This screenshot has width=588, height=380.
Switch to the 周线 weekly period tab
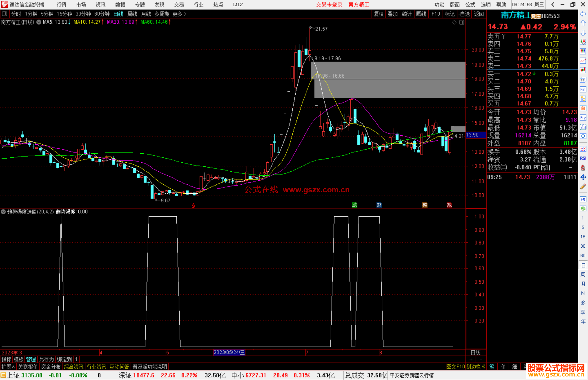[x=132, y=14]
